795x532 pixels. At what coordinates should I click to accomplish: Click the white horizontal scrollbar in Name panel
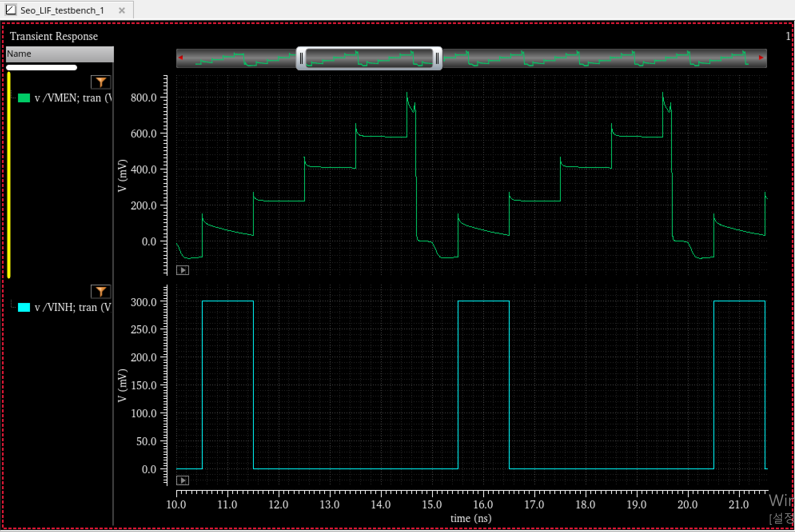pyautogui.click(x=42, y=68)
